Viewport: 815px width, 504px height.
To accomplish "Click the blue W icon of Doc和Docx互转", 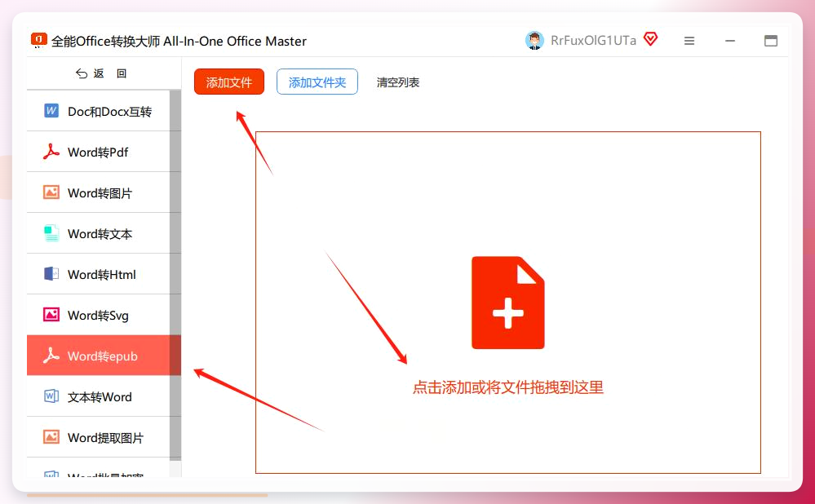I will [51, 111].
